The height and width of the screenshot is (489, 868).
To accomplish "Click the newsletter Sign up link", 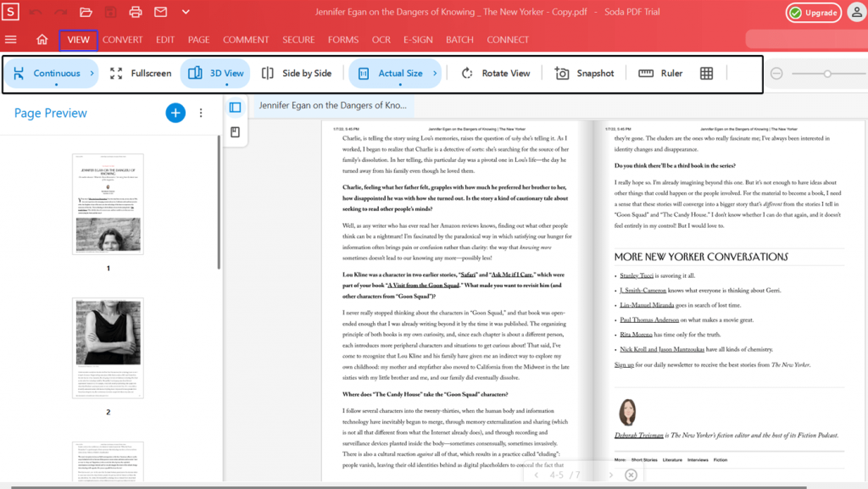I will pos(624,365).
